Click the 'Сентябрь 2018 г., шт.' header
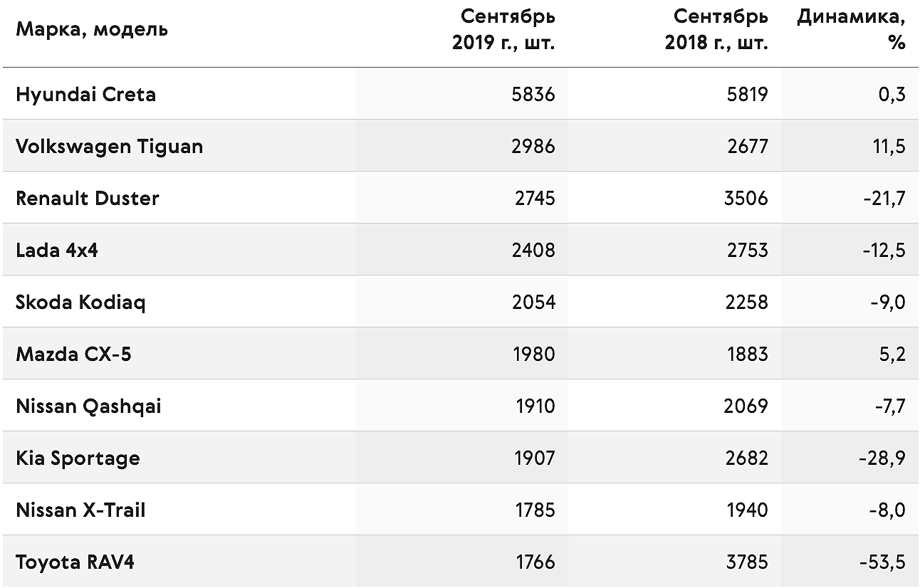Viewport: 920px width, 588px height. click(x=716, y=29)
